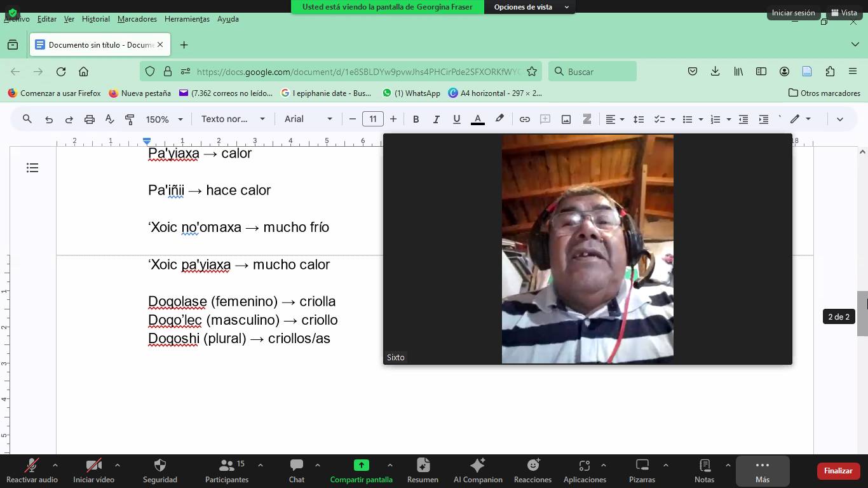
Task: Click the Compartir pantalla button
Action: click(x=361, y=471)
